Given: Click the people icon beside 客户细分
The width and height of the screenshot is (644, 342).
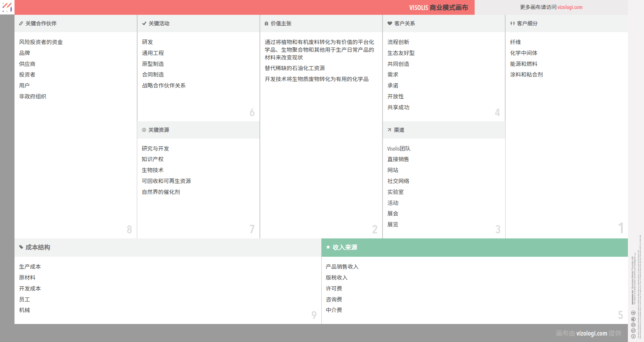Looking at the screenshot, I should (512, 23).
